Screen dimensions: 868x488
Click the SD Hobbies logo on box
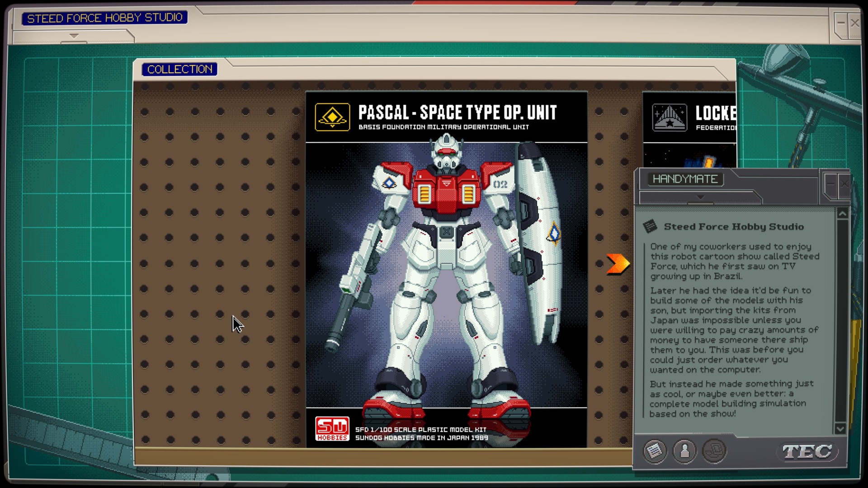(x=332, y=429)
